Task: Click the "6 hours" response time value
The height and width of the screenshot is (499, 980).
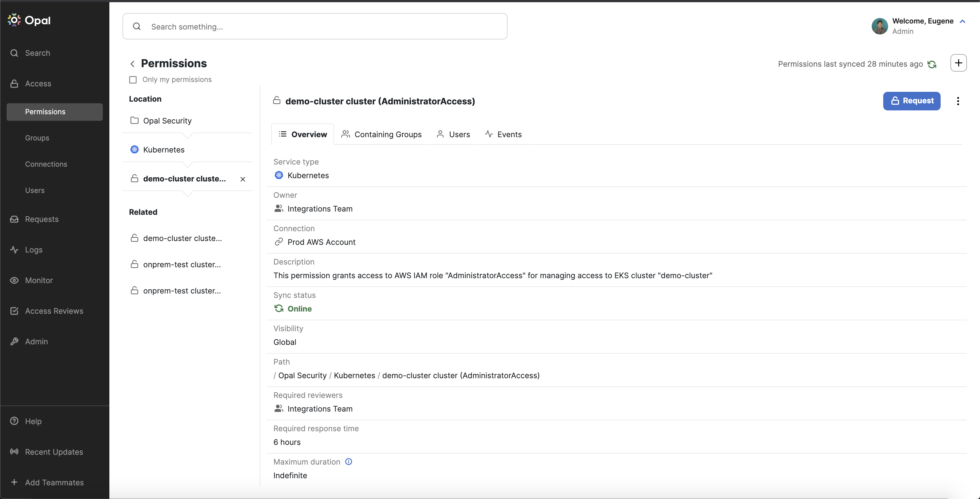Action: tap(287, 442)
